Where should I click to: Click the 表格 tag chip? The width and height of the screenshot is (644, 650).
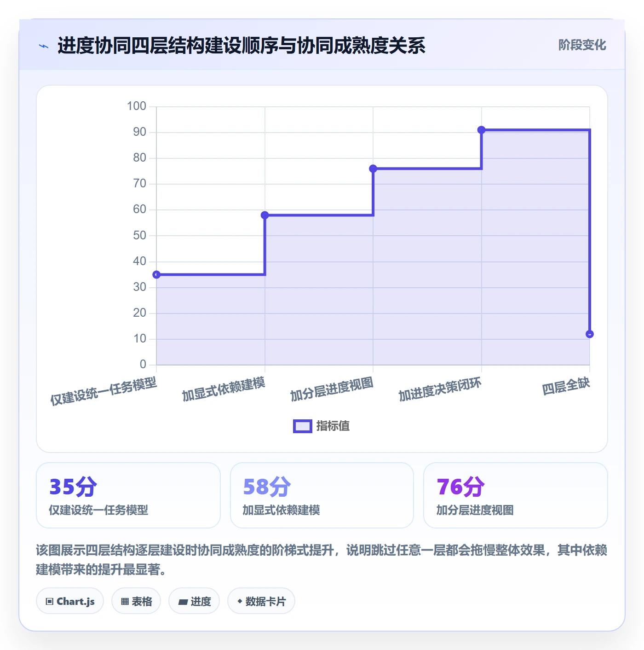coord(136,601)
